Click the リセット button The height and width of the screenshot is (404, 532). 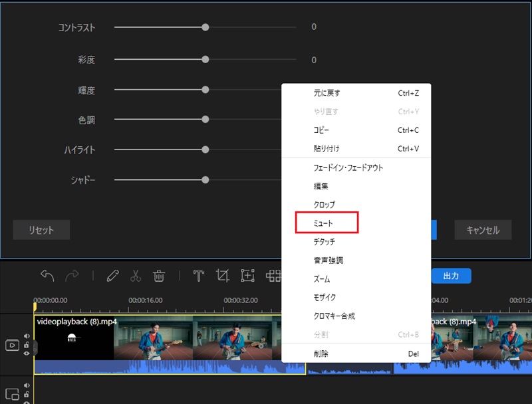tap(41, 230)
